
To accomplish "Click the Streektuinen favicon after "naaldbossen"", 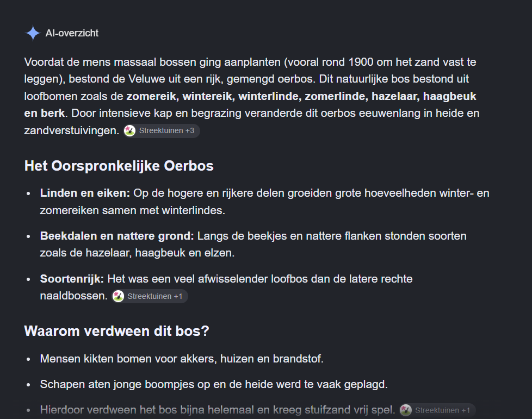I will [x=118, y=296].
